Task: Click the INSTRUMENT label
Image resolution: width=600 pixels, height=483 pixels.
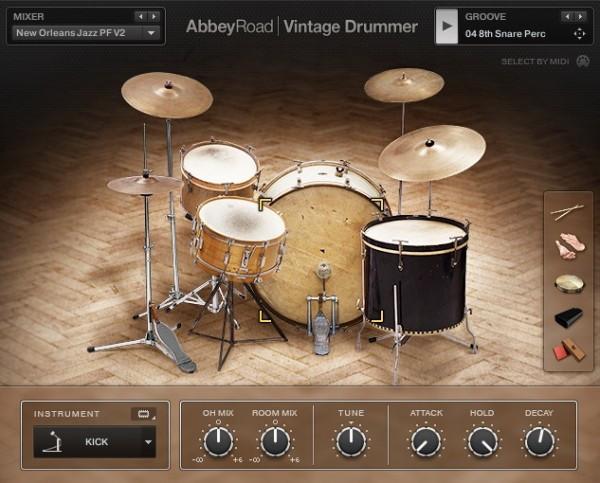Action: (67, 414)
